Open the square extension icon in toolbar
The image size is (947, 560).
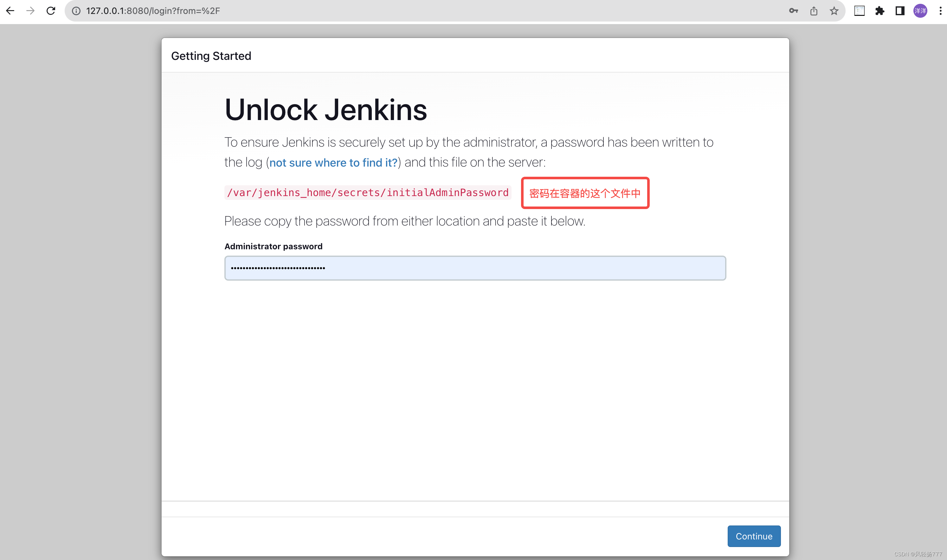point(860,11)
